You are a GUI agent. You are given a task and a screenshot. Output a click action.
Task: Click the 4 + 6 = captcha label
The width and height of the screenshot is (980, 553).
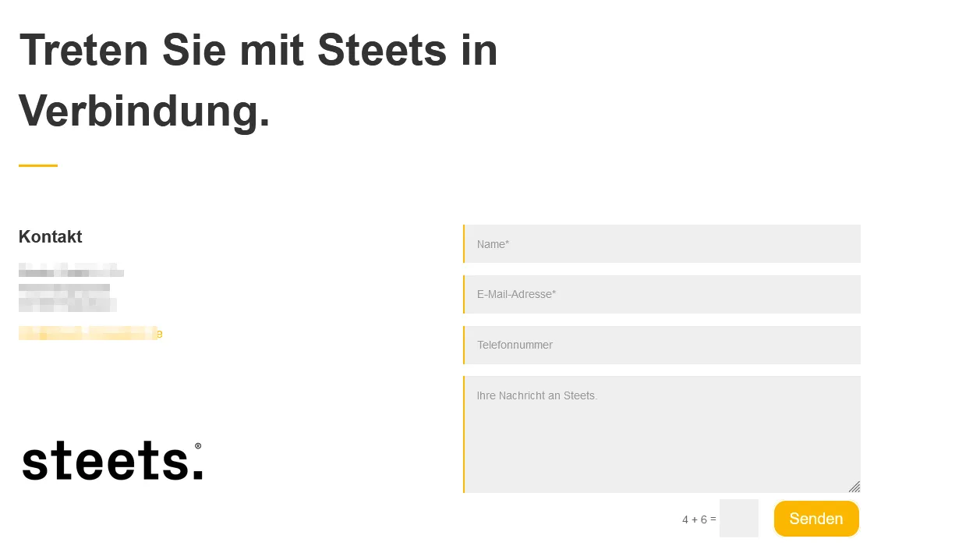[x=699, y=519]
